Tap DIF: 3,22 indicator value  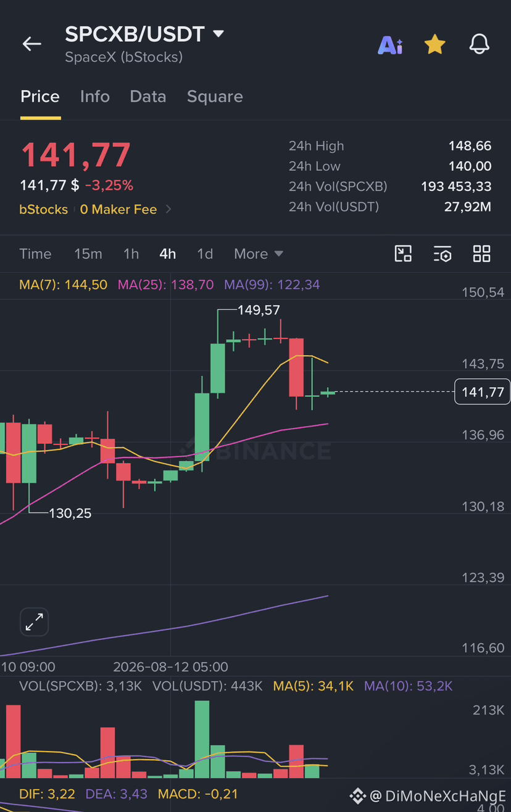coord(47,794)
